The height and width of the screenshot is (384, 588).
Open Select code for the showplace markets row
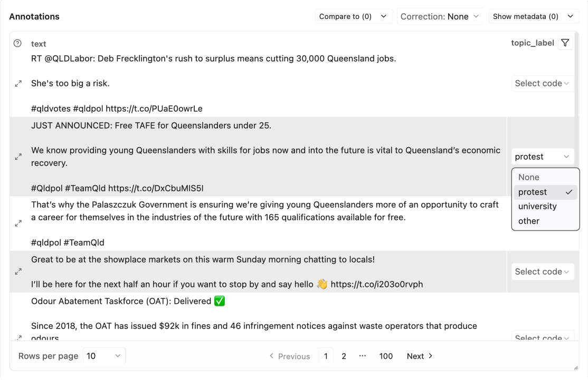tap(542, 272)
